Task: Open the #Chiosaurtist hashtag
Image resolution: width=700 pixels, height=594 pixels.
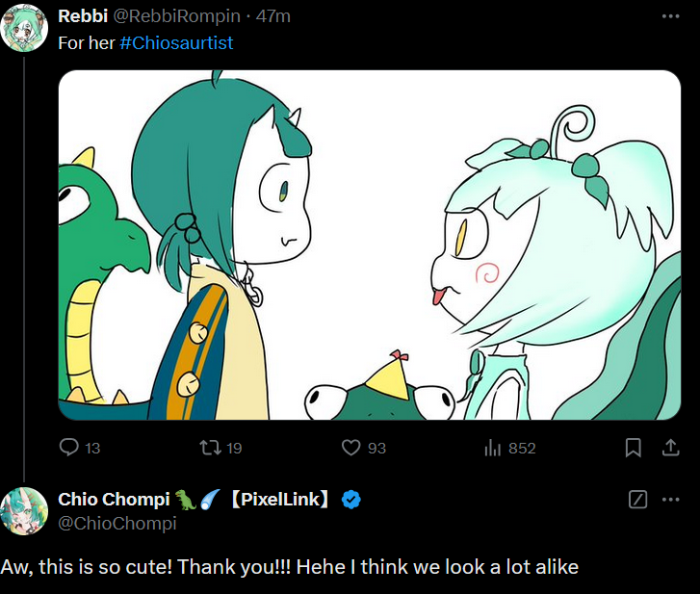Action: (176, 43)
